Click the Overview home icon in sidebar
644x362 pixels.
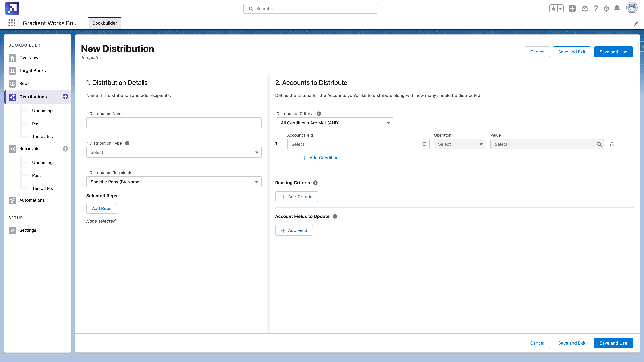pos(12,58)
